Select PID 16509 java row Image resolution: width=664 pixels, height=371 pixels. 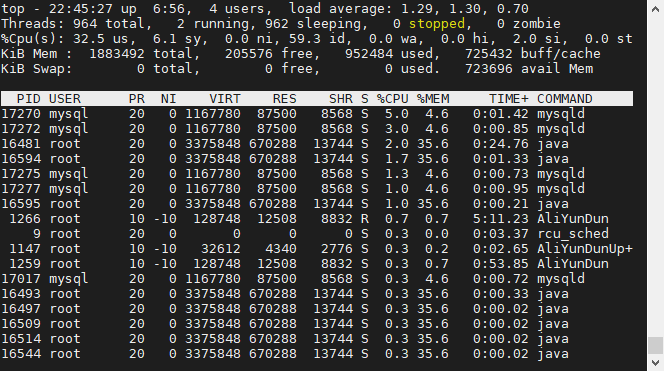click(x=317, y=324)
